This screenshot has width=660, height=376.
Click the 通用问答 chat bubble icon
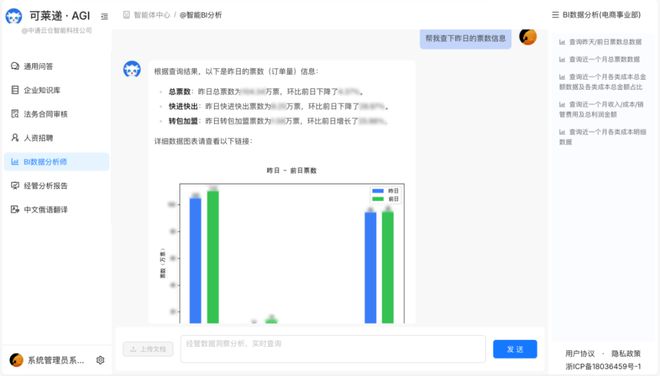pos(15,66)
